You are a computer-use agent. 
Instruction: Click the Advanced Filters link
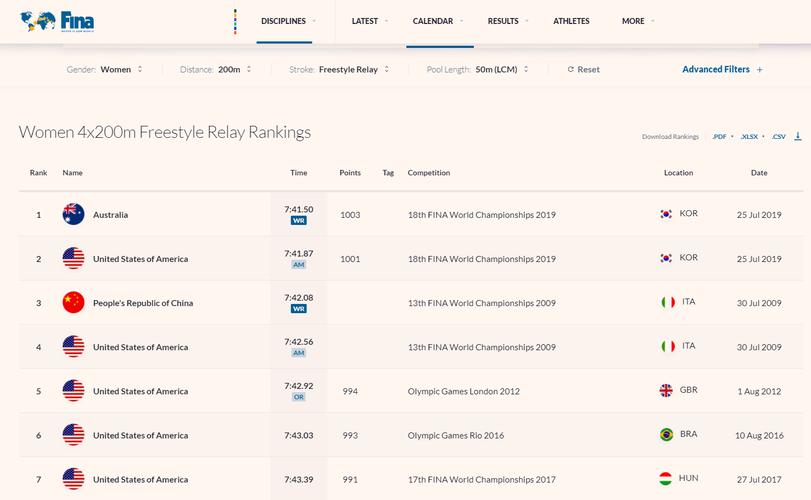point(715,70)
